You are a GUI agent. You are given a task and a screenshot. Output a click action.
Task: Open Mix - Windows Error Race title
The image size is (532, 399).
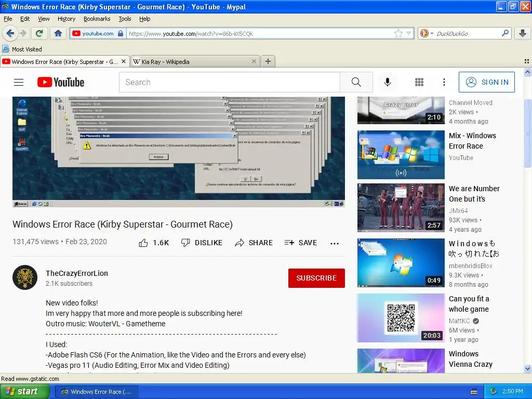point(472,141)
